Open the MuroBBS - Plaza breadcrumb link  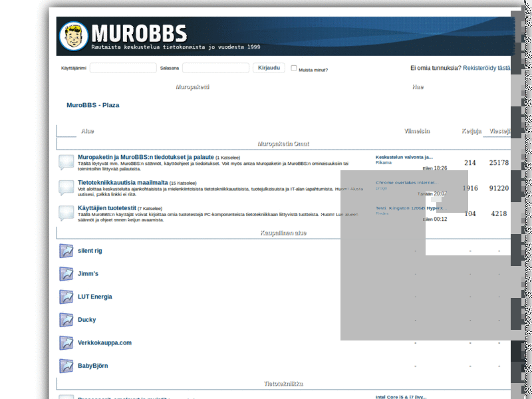coord(92,105)
